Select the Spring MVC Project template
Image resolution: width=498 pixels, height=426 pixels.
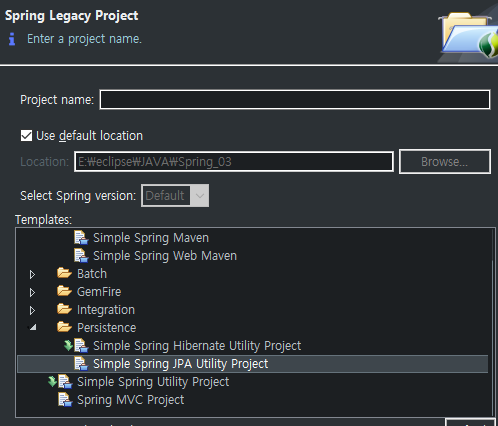point(130,400)
